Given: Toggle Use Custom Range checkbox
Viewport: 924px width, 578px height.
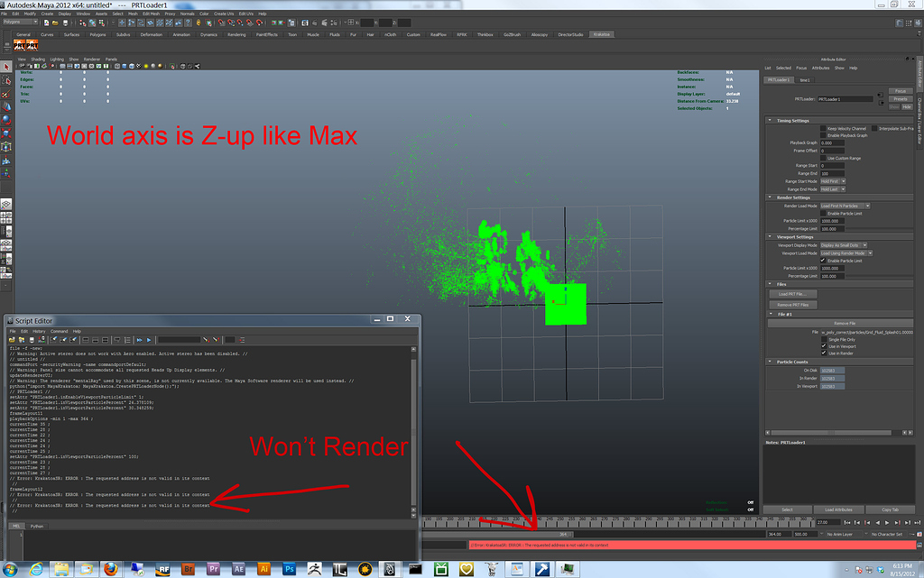Looking at the screenshot, I should point(823,158).
